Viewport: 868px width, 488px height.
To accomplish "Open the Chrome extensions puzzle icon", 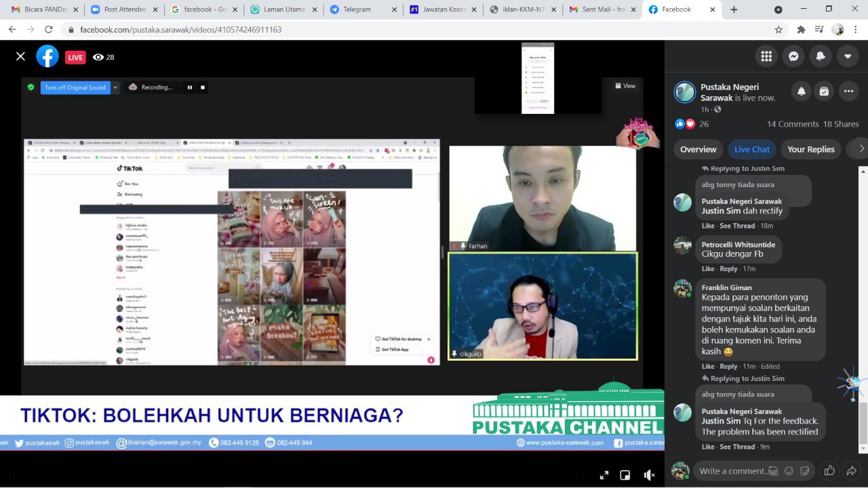I will tap(801, 30).
